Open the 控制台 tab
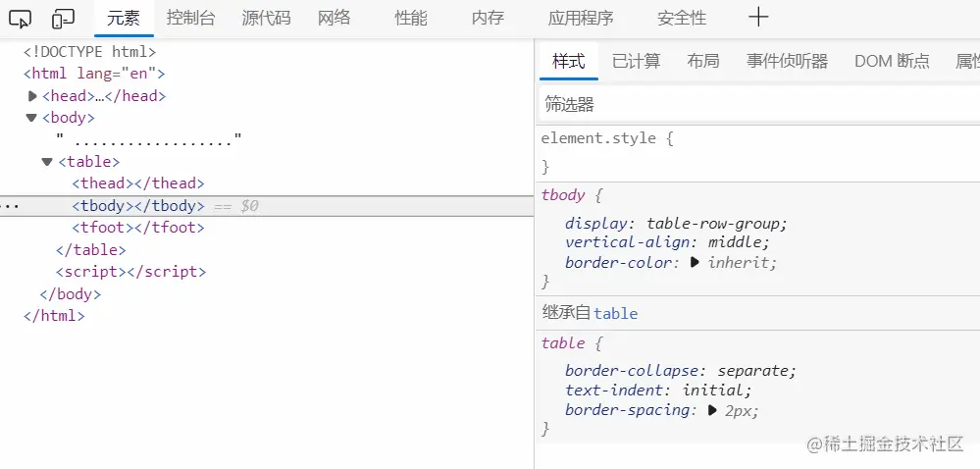980x469 pixels. pos(190,19)
